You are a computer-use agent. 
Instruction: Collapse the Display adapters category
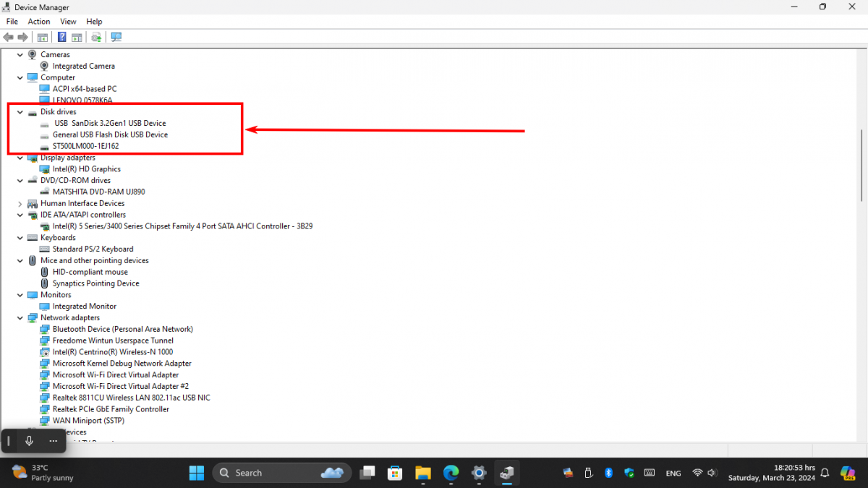[x=20, y=158]
